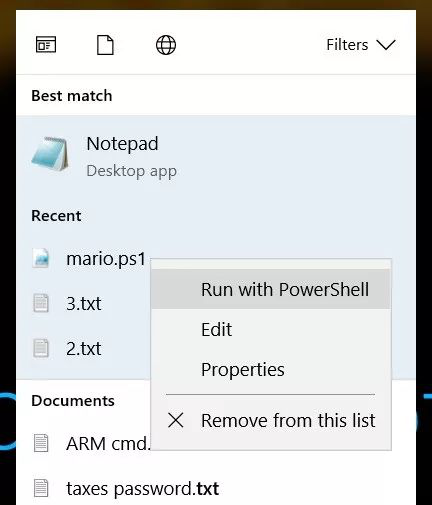This screenshot has height=505, width=432.
Task: Open recent file 2.txt
Action: (84, 349)
